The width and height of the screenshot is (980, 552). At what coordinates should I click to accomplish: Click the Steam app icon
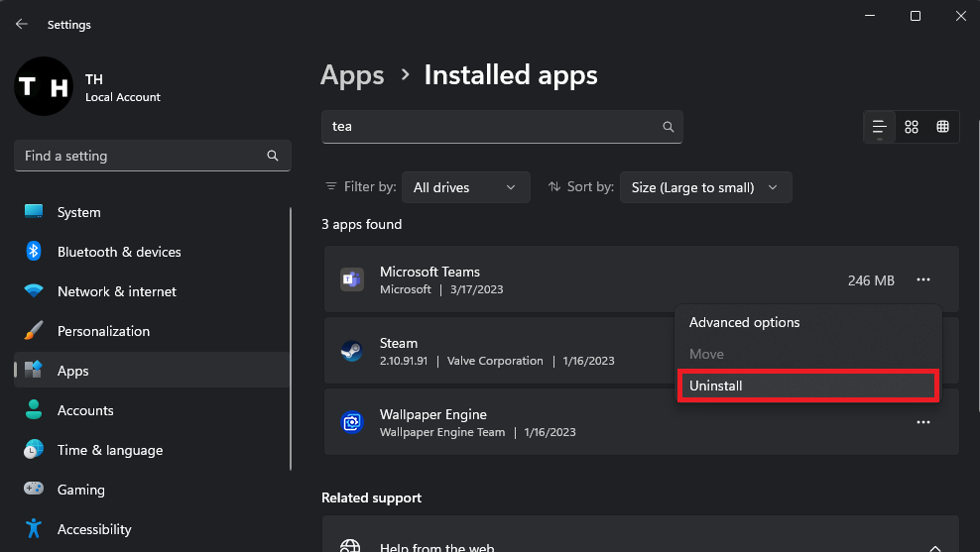pyautogui.click(x=351, y=352)
